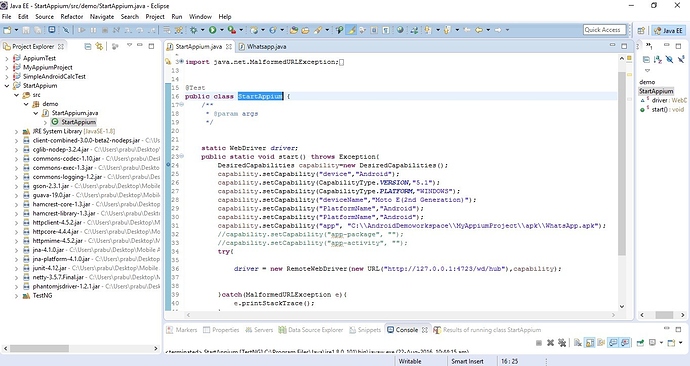Collapse the StartAppium project
The height and width of the screenshot is (366, 690).
click(x=7, y=86)
